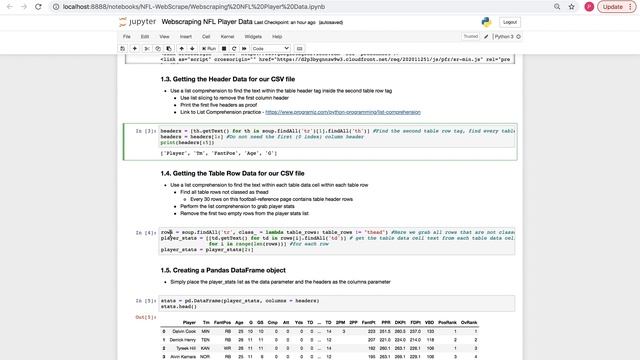This screenshot has height=360, width=640.
Task: Reload the page
Action: [38, 7]
